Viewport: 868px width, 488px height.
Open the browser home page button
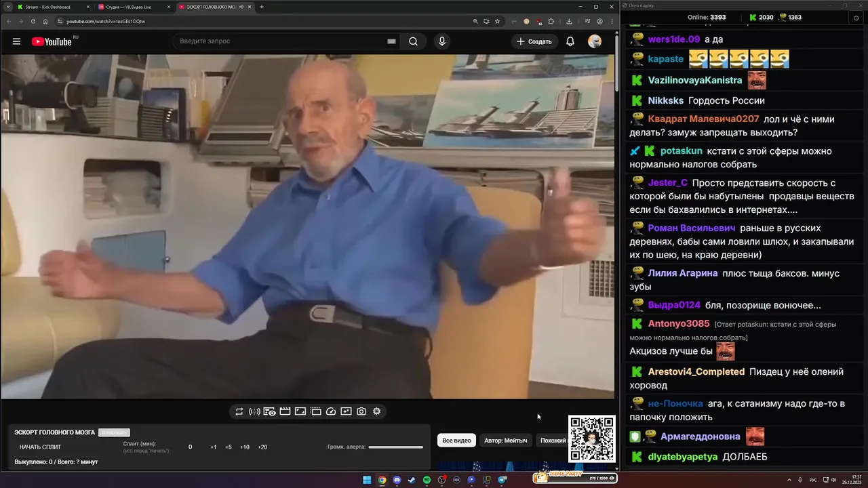coord(45,21)
